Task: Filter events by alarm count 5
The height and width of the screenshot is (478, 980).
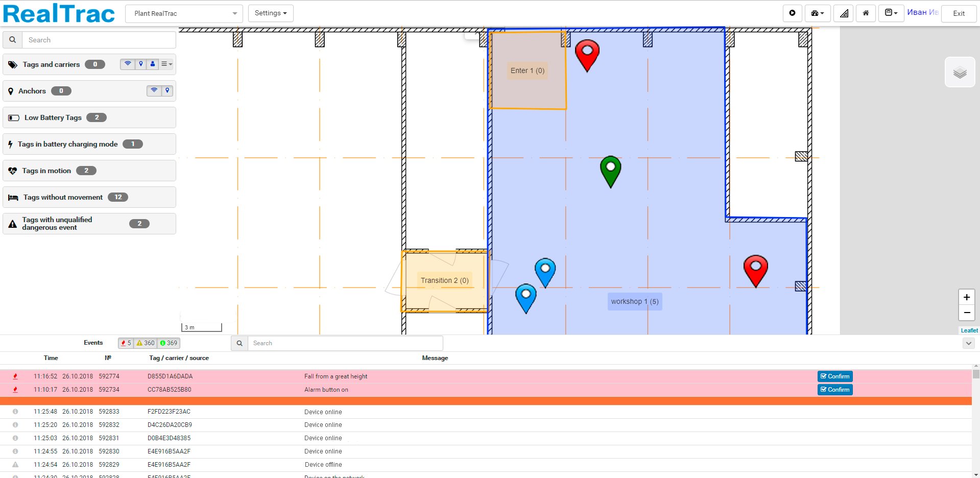Action: point(126,343)
